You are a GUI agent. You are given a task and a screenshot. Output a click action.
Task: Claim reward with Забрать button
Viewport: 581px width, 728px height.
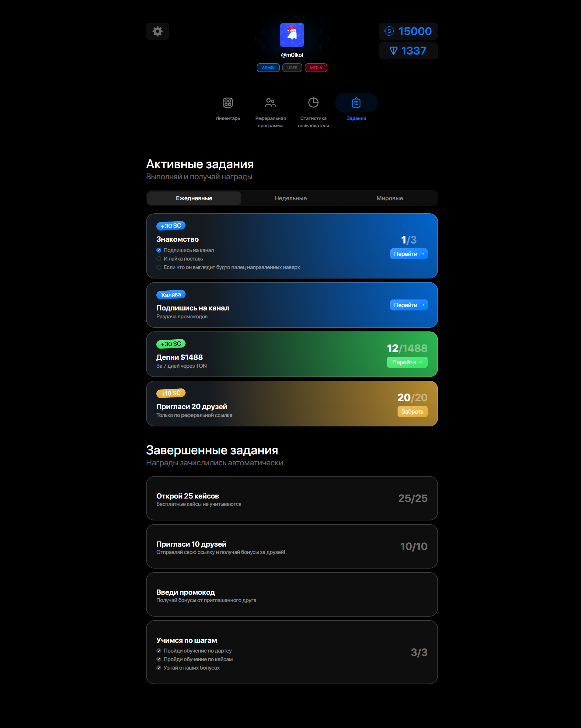(413, 411)
